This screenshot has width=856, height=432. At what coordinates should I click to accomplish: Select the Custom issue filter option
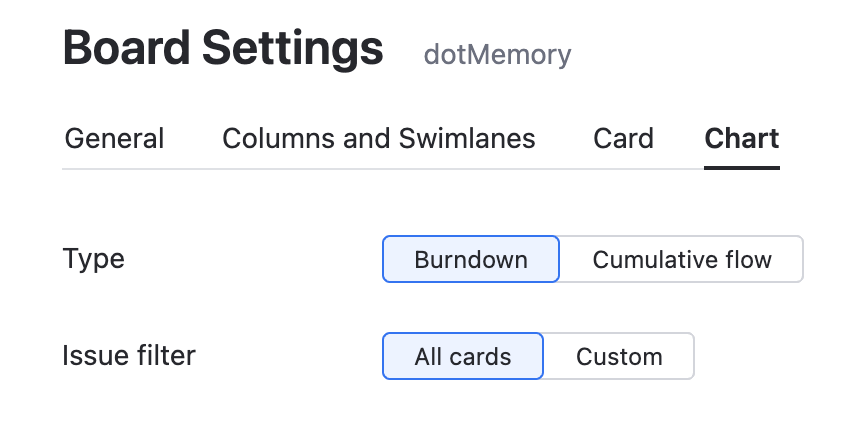coord(619,356)
